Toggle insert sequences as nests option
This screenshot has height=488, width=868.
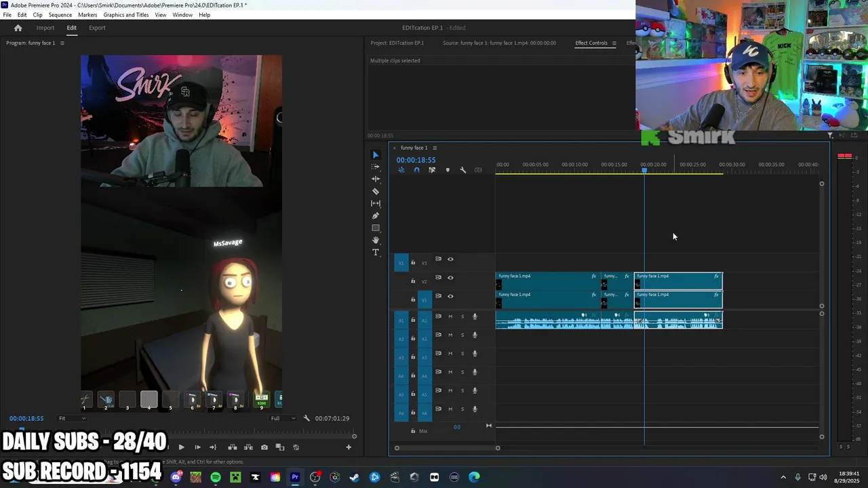coord(401,170)
